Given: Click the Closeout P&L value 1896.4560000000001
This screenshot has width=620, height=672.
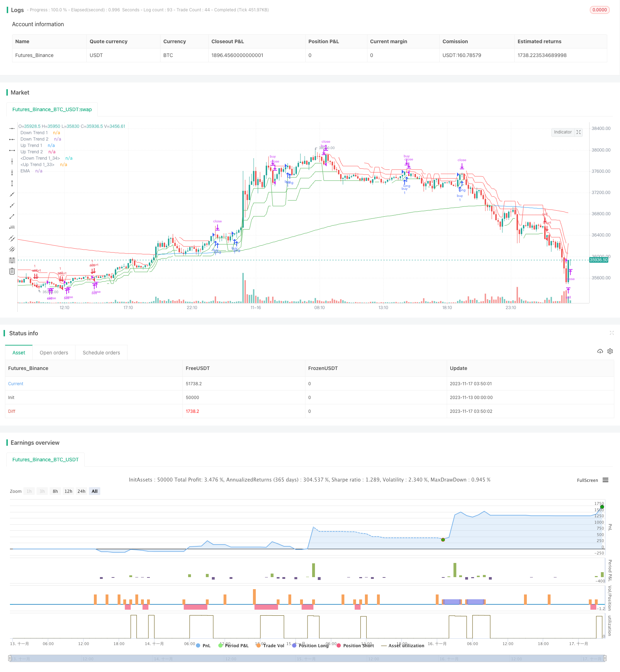Looking at the screenshot, I should click(237, 55).
